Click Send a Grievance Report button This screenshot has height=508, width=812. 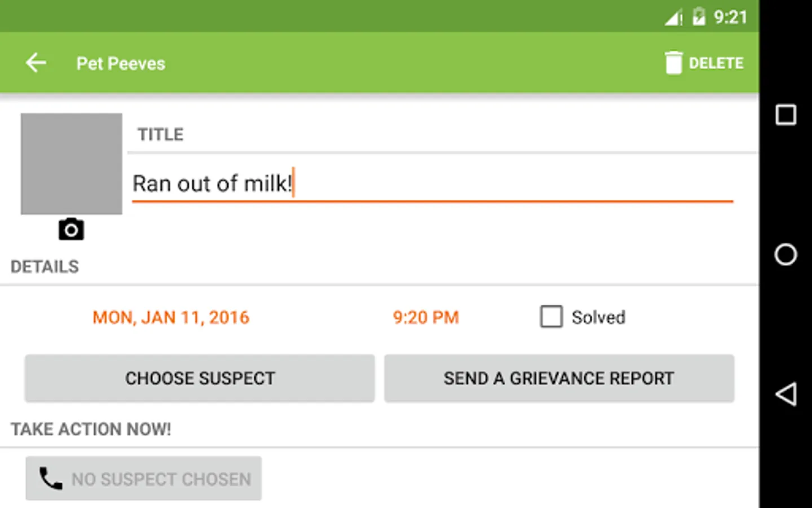coord(559,378)
